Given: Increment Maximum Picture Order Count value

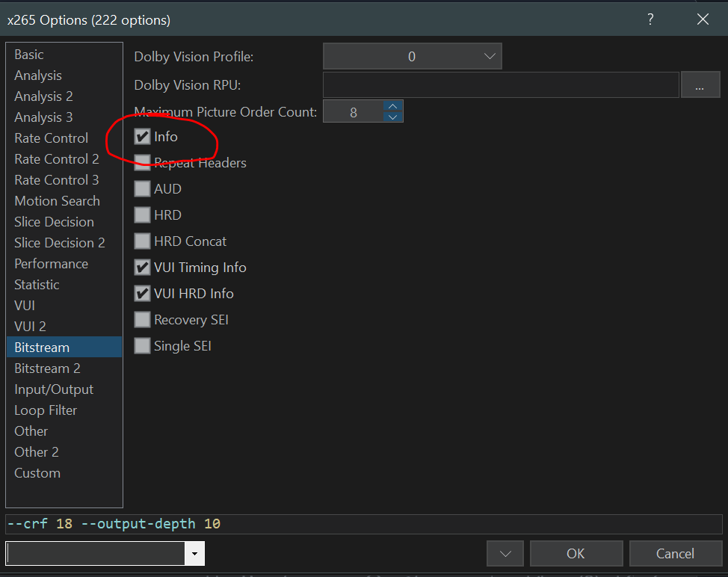Looking at the screenshot, I should pos(392,107).
